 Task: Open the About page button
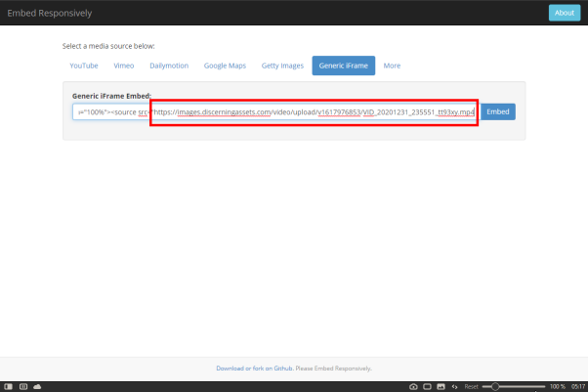coord(565,13)
